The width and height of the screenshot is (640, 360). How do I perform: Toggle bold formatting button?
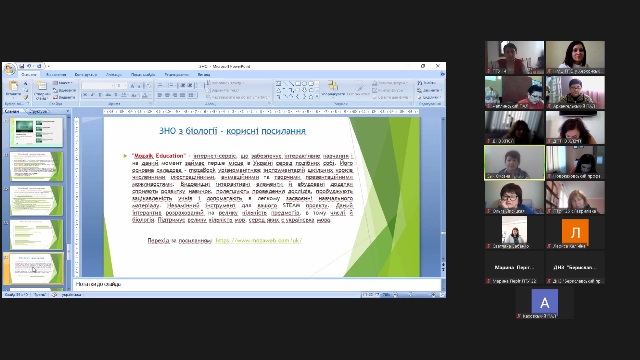click(85, 95)
